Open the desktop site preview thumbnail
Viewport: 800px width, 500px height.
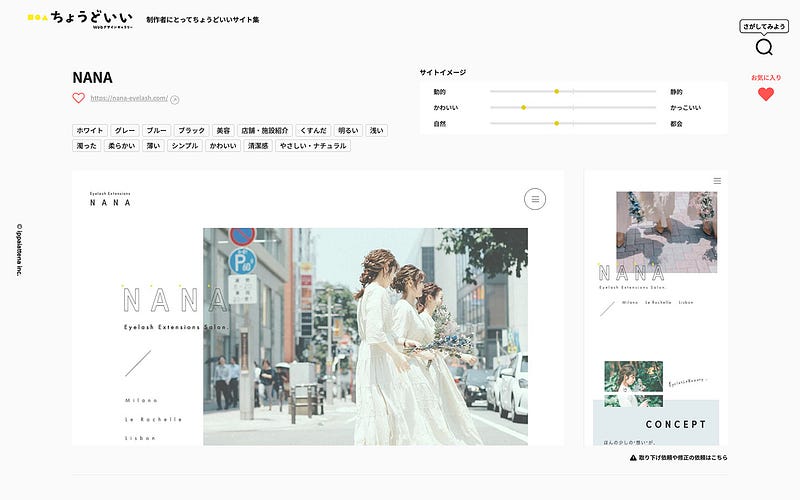coord(318,308)
